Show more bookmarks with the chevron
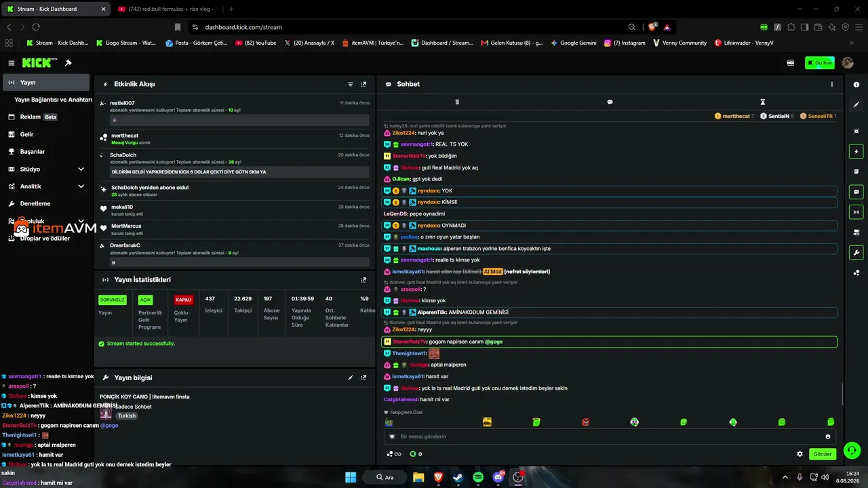 point(853,43)
